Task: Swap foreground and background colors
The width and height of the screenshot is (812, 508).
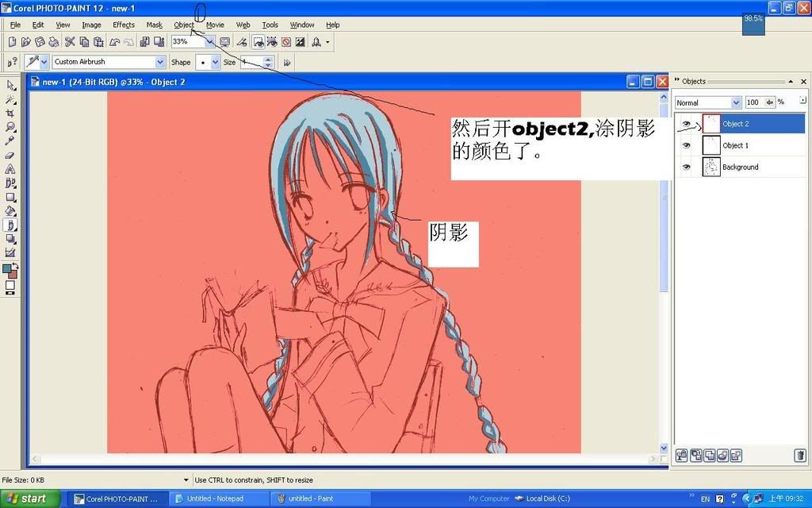Action: coord(15,267)
